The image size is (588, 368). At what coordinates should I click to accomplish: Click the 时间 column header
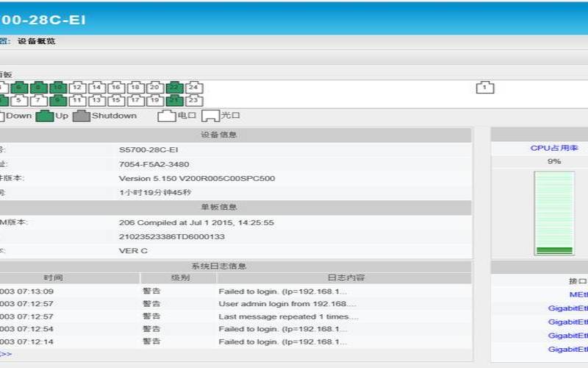coord(53,278)
